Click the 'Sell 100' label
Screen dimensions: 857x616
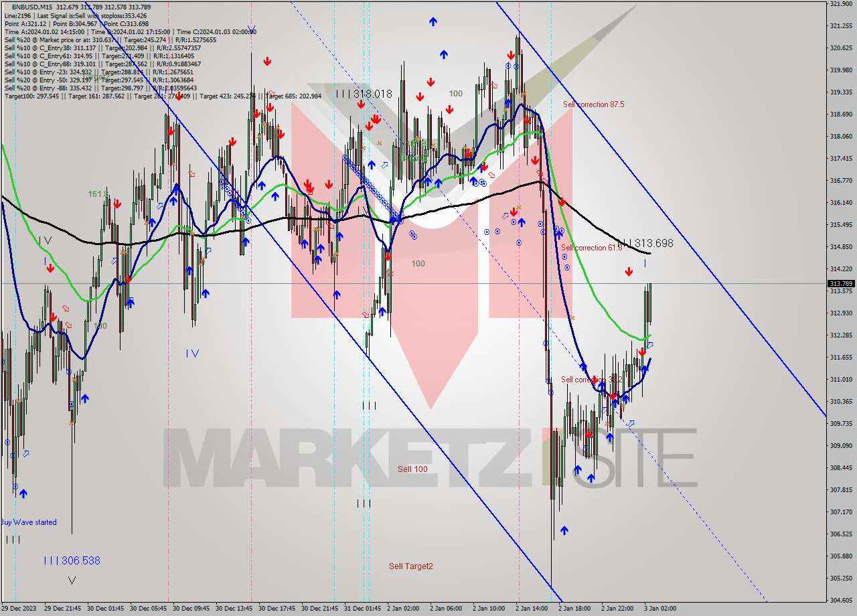tap(412, 469)
